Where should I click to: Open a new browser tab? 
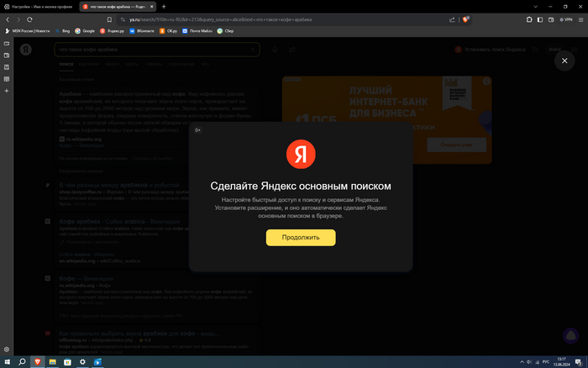(x=164, y=7)
